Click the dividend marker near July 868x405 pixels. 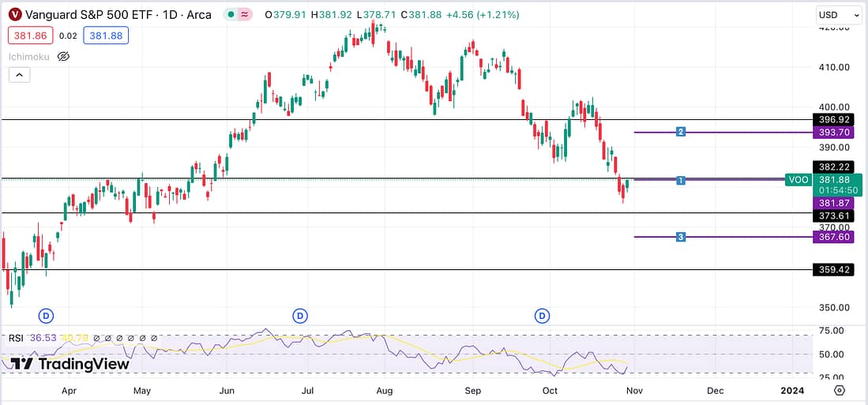(x=299, y=316)
